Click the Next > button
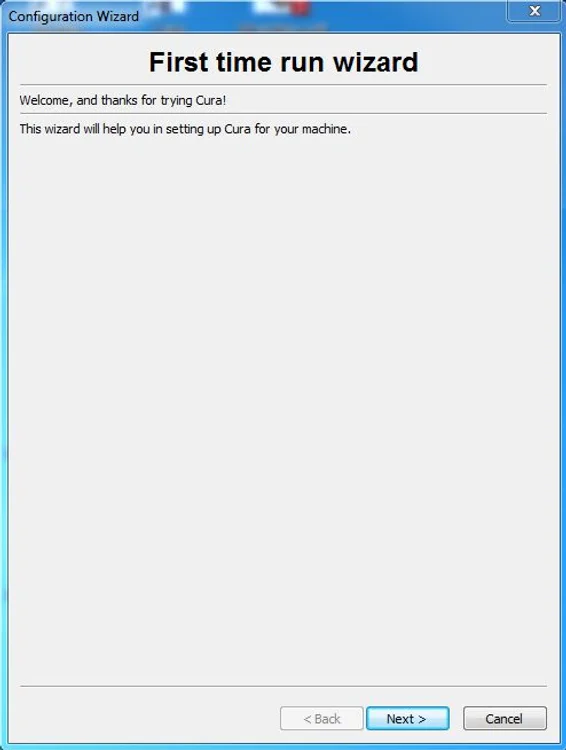Screen dimensions: 566x750 (407, 718)
